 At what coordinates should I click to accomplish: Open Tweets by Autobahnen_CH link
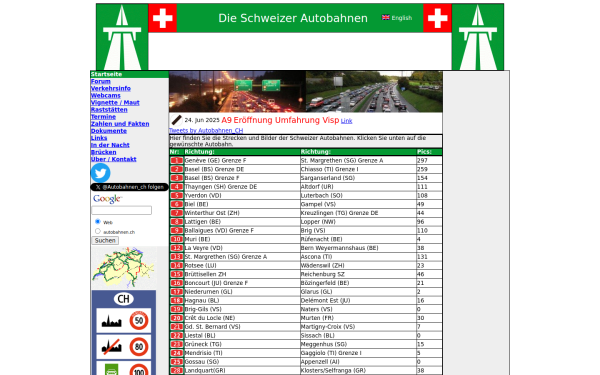[x=206, y=130]
